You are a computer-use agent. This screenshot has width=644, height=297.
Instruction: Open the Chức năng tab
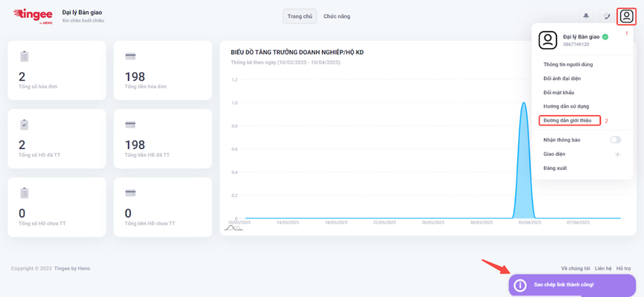tap(336, 16)
